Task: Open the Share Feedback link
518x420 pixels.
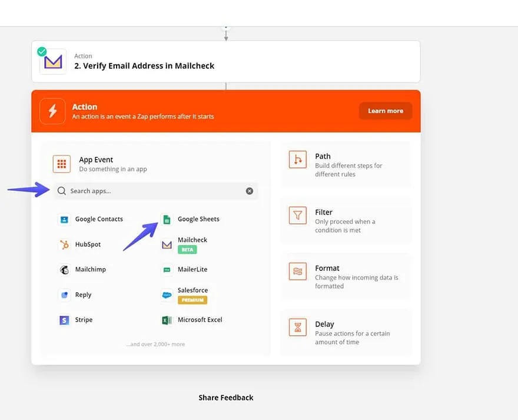Action: click(225, 398)
